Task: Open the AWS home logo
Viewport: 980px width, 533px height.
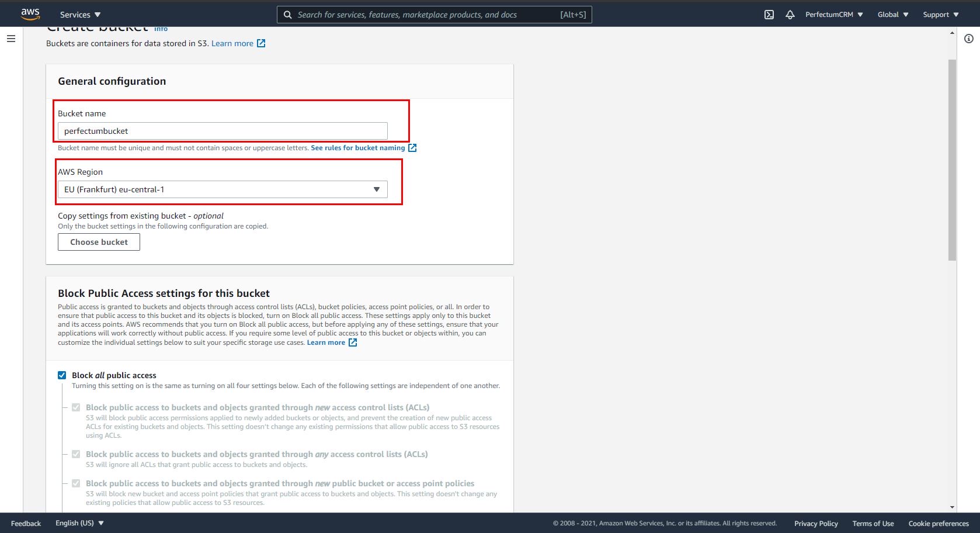Action: [30, 14]
